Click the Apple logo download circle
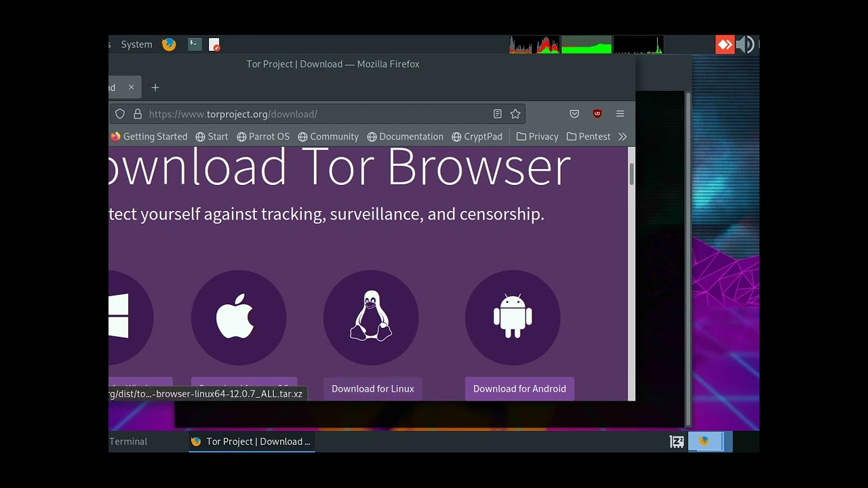 239,317
